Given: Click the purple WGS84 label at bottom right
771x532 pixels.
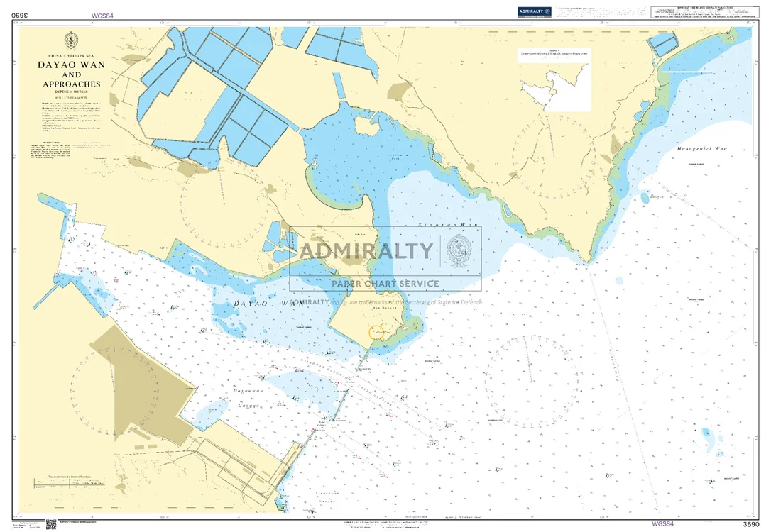Looking at the screenshot, I should [x=662, y=523].
